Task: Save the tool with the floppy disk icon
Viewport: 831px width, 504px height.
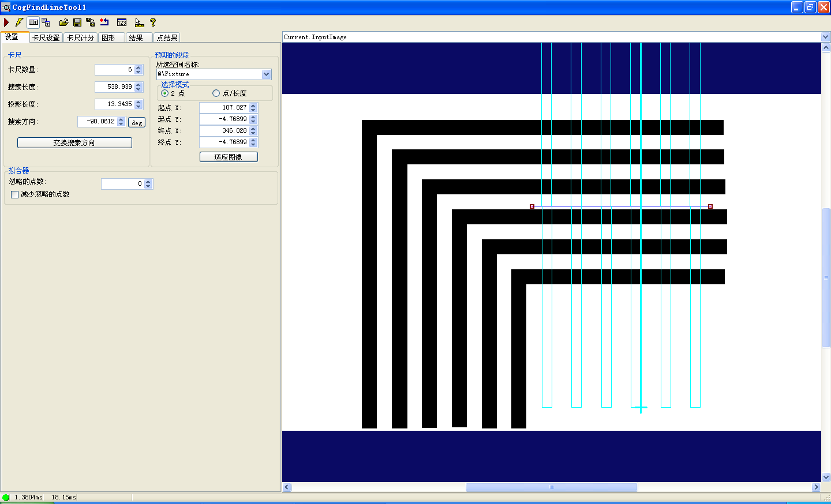Action: 77,22
